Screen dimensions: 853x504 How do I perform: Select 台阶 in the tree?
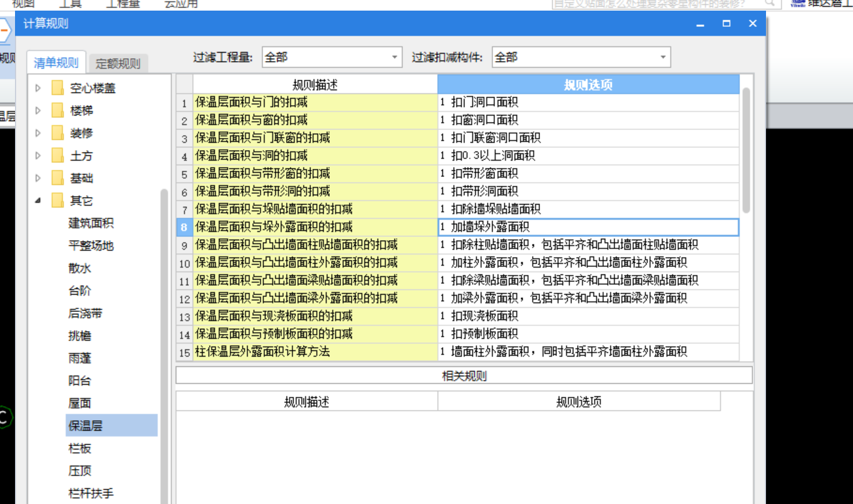[79, 291]
